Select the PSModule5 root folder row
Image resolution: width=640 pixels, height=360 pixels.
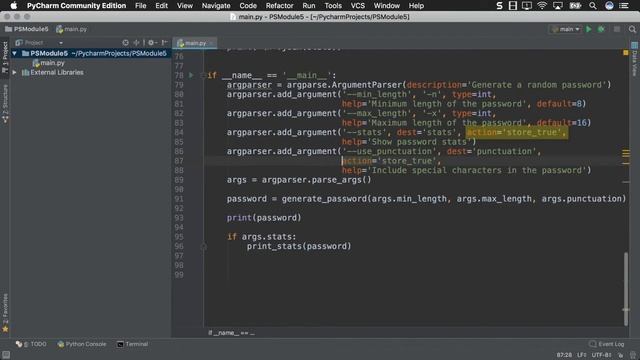[90, 53]
